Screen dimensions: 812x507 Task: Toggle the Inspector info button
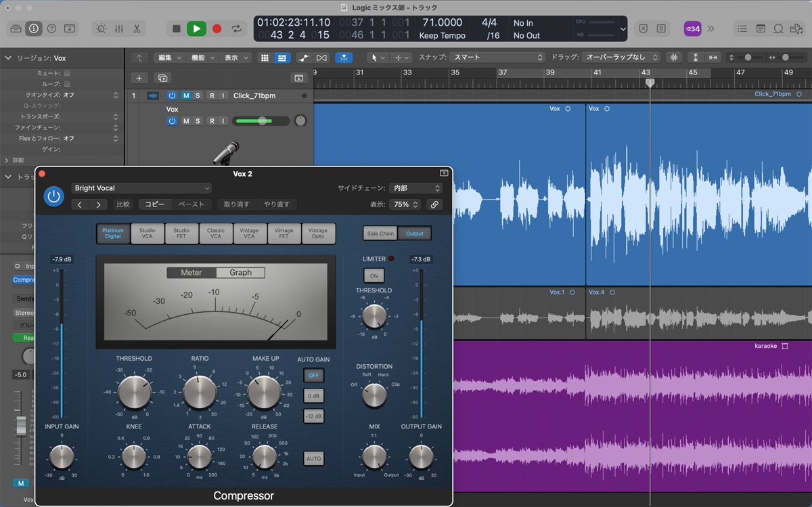(33, 28)
